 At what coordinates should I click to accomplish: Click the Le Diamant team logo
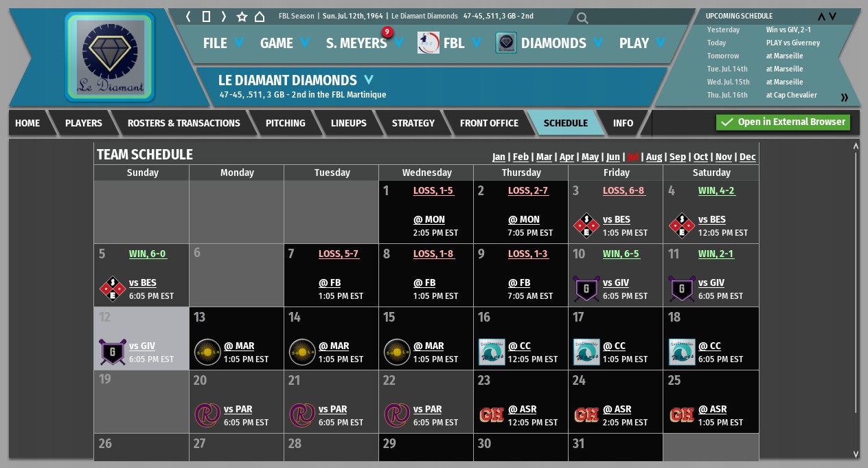coord(110,57)
